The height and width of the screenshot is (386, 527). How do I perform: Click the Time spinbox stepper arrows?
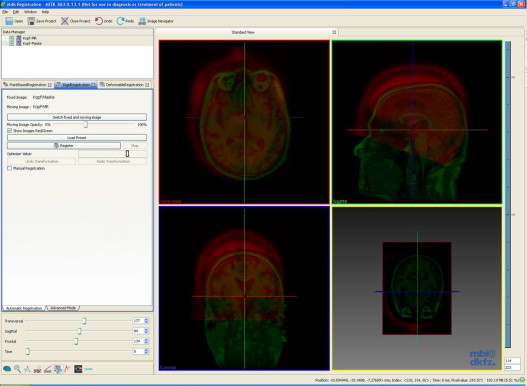pyautogui.click(x=146, y=351)
